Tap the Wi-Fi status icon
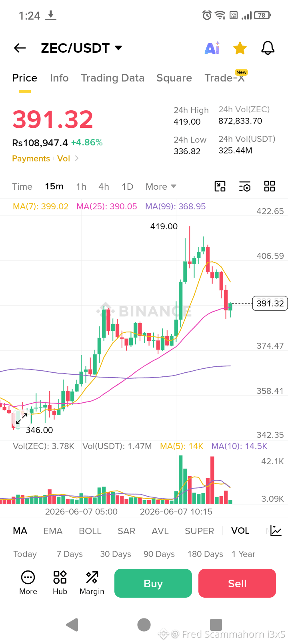Viewport: 288px width, 644px height. pyautogui.click(x=220, y=16)
